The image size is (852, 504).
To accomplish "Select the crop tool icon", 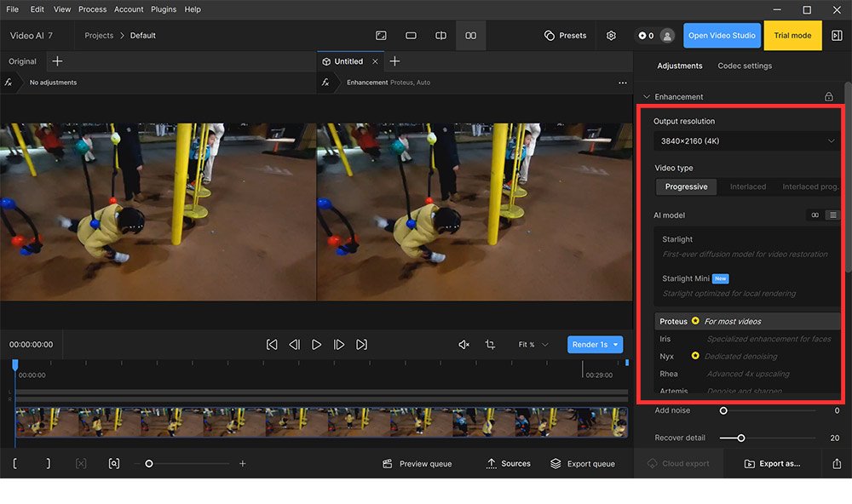I will (x=490, y=345).
